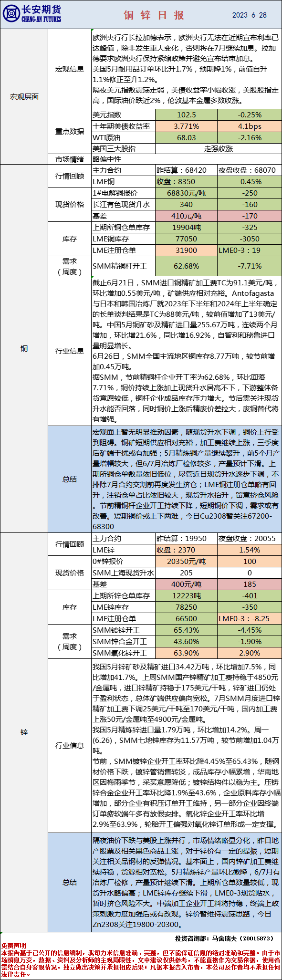Click the copper 昨结算：68420 cell
This screenshot has height=980, width=282.
pos(186,170)
